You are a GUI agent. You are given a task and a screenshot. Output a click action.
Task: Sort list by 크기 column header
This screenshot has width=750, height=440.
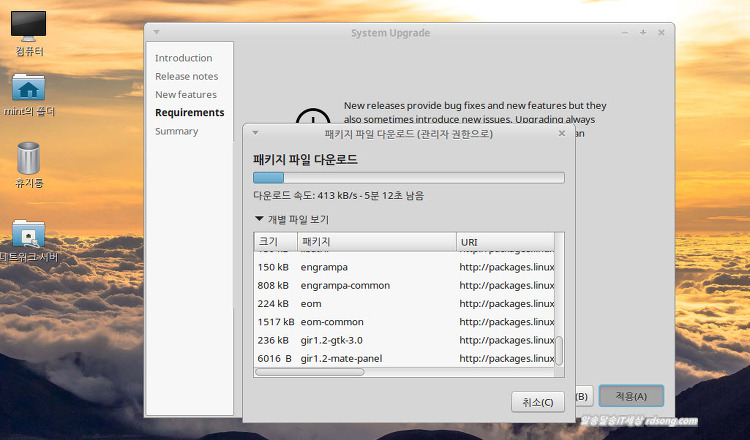coord(274,242)
